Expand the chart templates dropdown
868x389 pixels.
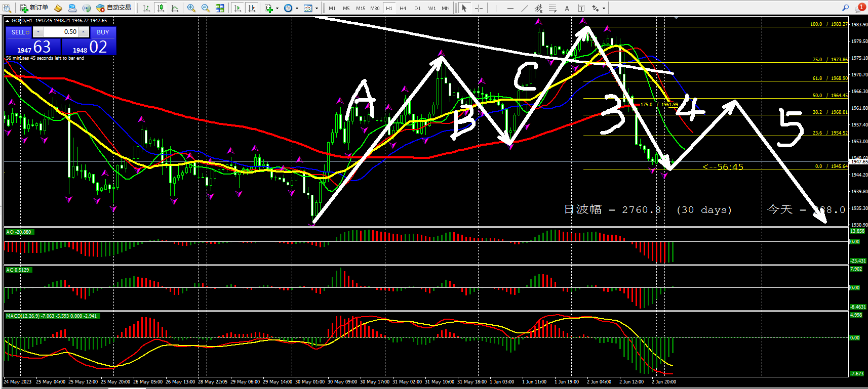click(317, 9)
